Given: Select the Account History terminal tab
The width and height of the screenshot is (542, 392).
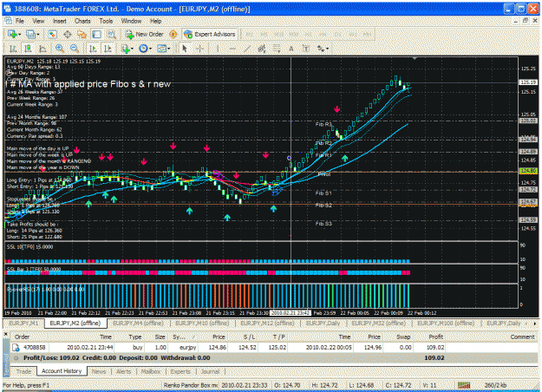Looking at the screenshot, I should click(x=62, y=371).
